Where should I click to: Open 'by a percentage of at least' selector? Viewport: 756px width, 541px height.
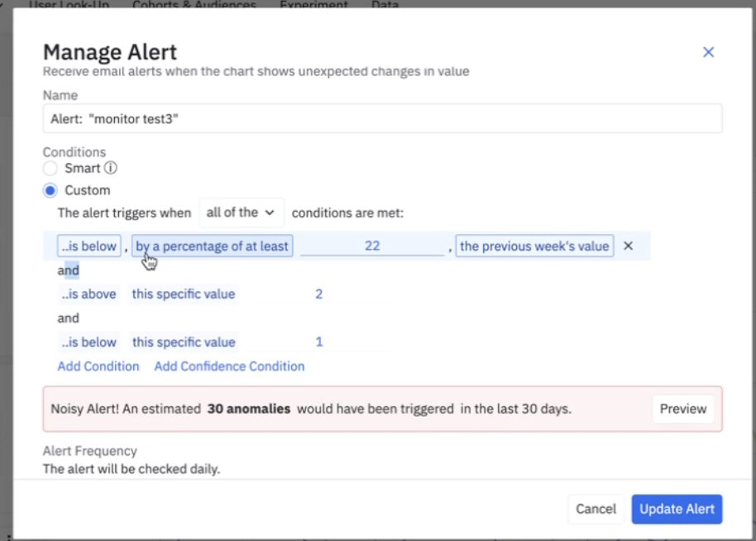pos(212,246)
